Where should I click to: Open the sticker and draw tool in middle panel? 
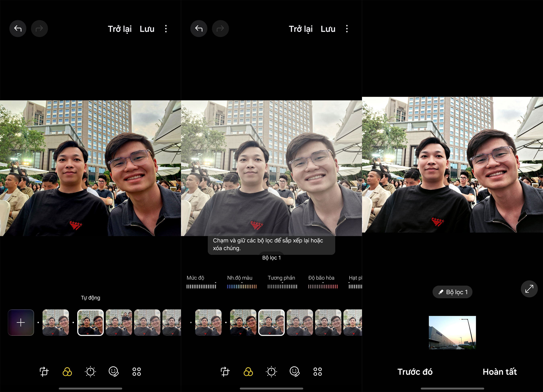coord(294,372)
